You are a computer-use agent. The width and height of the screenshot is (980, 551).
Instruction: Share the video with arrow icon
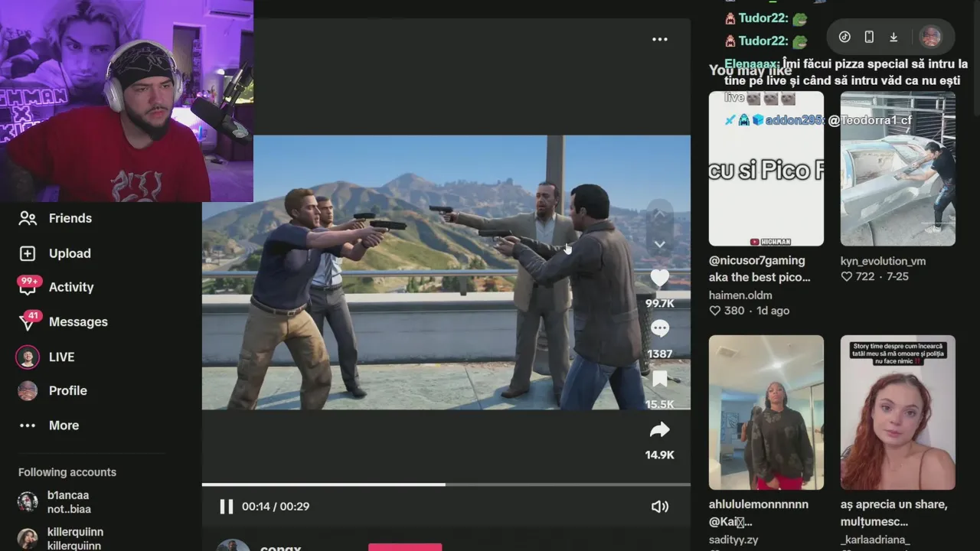(x=659, y=430)
